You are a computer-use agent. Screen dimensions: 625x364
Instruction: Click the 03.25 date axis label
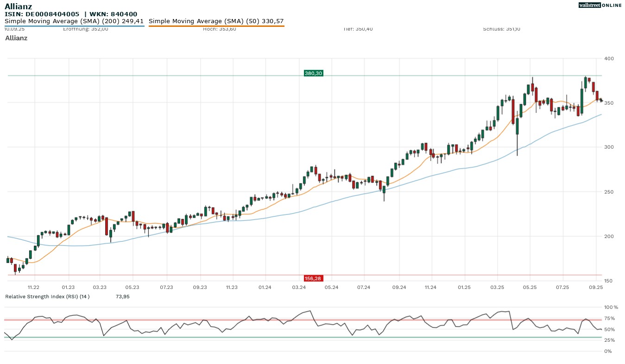[497, 288]
